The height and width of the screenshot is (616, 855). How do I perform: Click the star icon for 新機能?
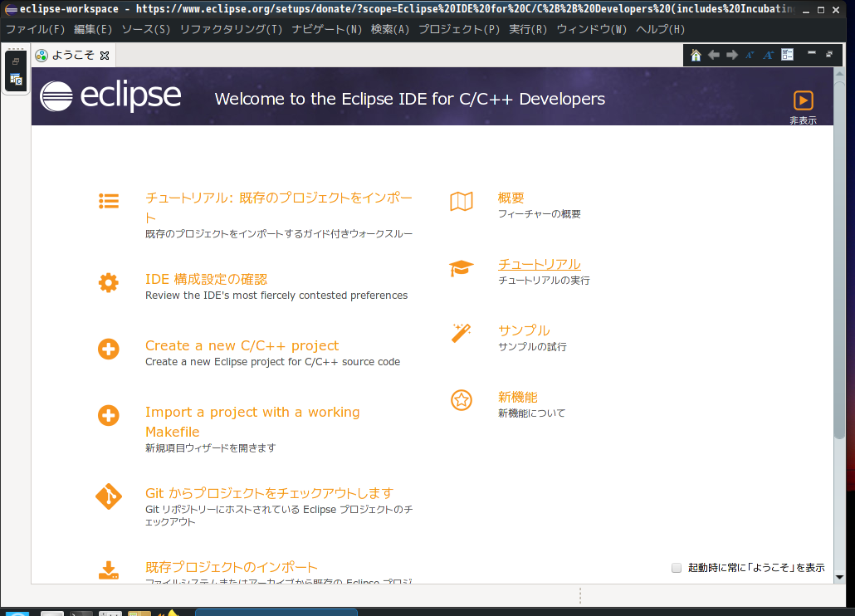pyautogui.click(x=462, y=400)
